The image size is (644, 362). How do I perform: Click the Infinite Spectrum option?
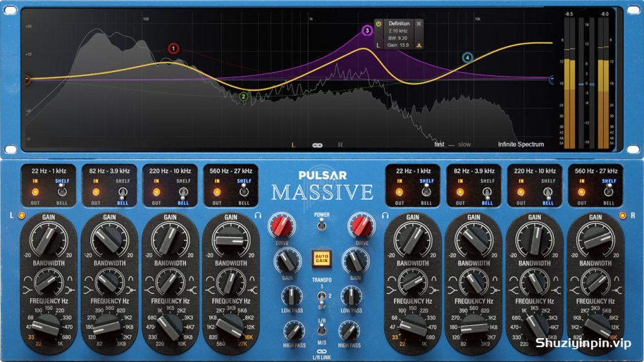point(521,144)
